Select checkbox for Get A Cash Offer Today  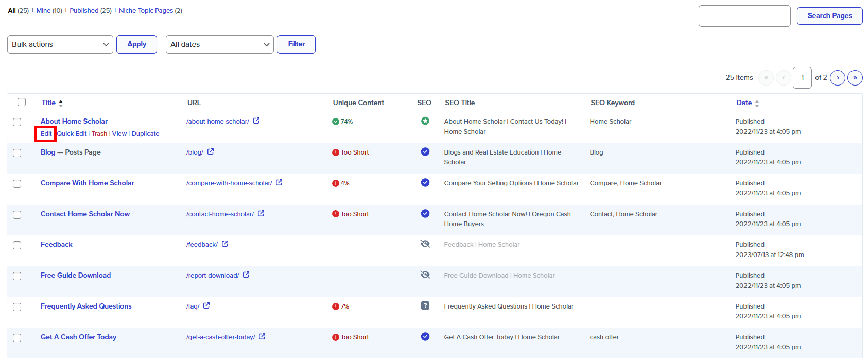tap(17, 338)
